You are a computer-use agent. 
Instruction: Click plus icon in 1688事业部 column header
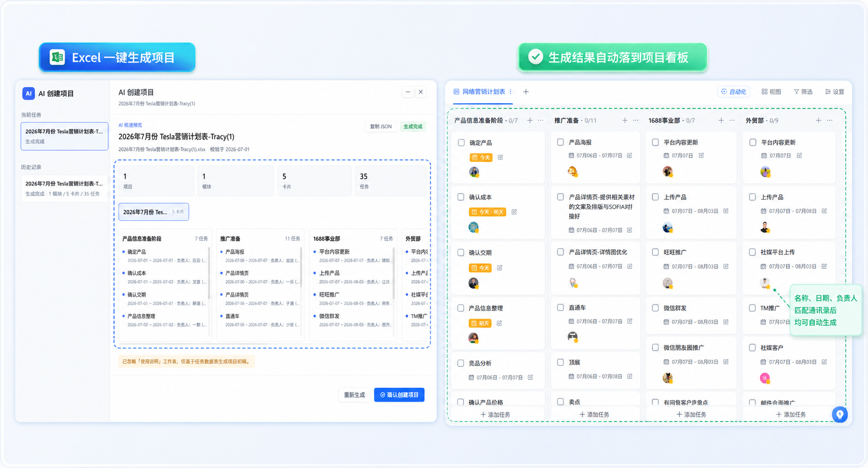tap(721, 120)
